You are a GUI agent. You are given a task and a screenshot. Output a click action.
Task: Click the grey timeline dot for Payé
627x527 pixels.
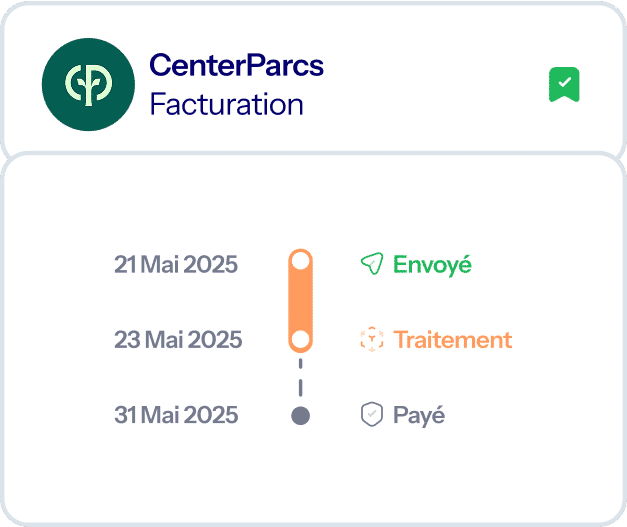tap(300, 415)
